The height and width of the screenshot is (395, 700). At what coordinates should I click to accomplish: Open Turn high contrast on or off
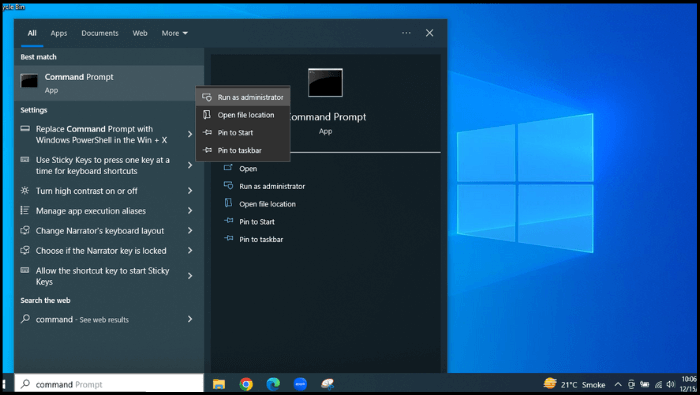pos(109,191)
